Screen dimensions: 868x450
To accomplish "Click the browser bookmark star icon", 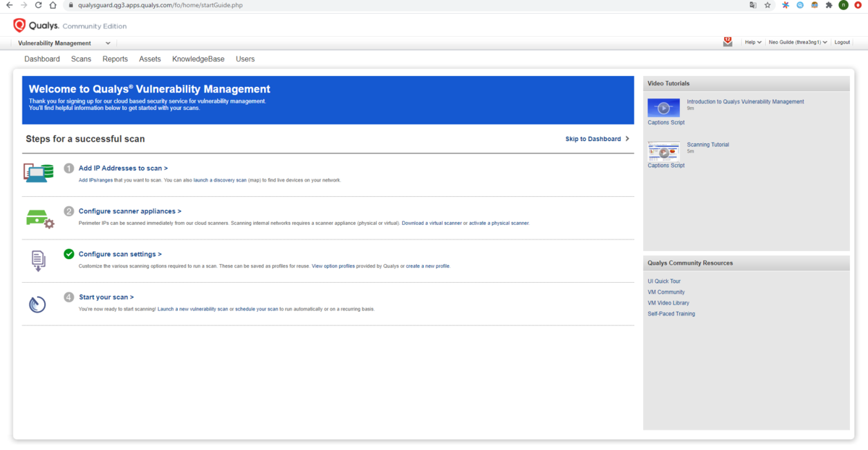I will pos(767,5).
